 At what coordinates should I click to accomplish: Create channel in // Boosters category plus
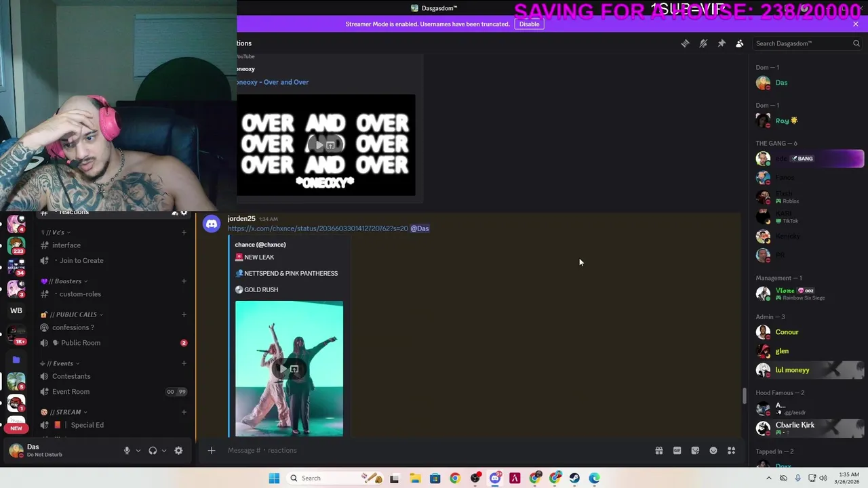184,281
